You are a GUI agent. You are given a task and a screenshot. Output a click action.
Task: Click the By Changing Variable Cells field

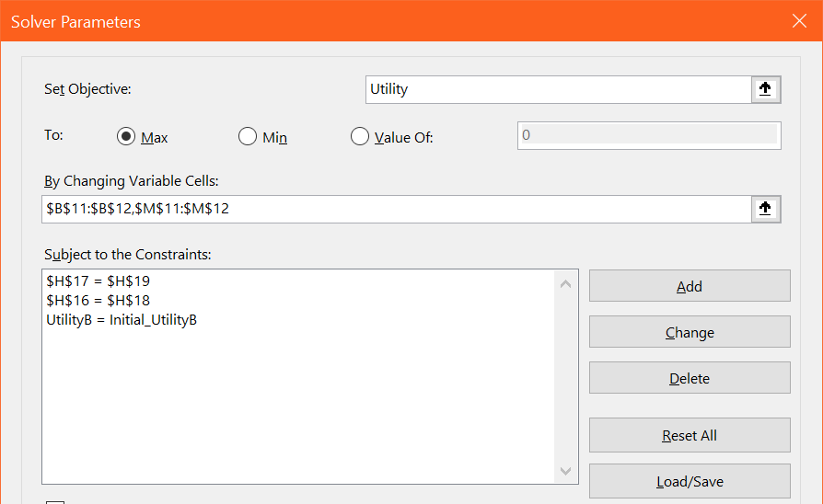click(396, 209)
